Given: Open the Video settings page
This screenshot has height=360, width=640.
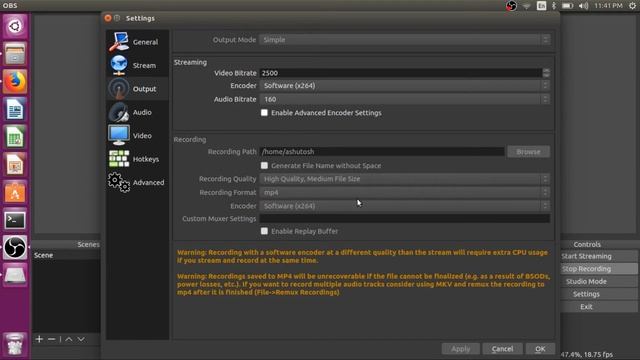Looking at the screenshot, I should 138,136.
